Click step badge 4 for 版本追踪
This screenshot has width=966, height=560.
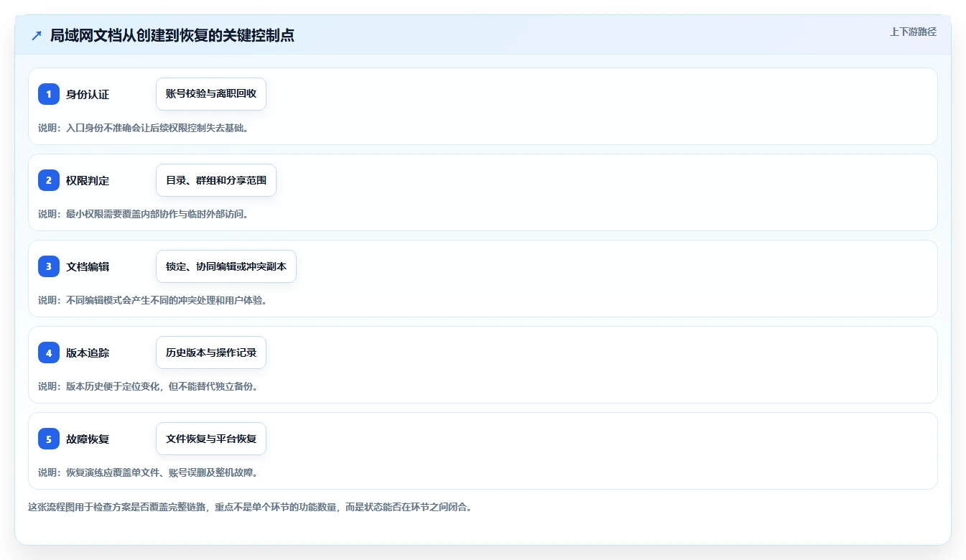[49, 353]
